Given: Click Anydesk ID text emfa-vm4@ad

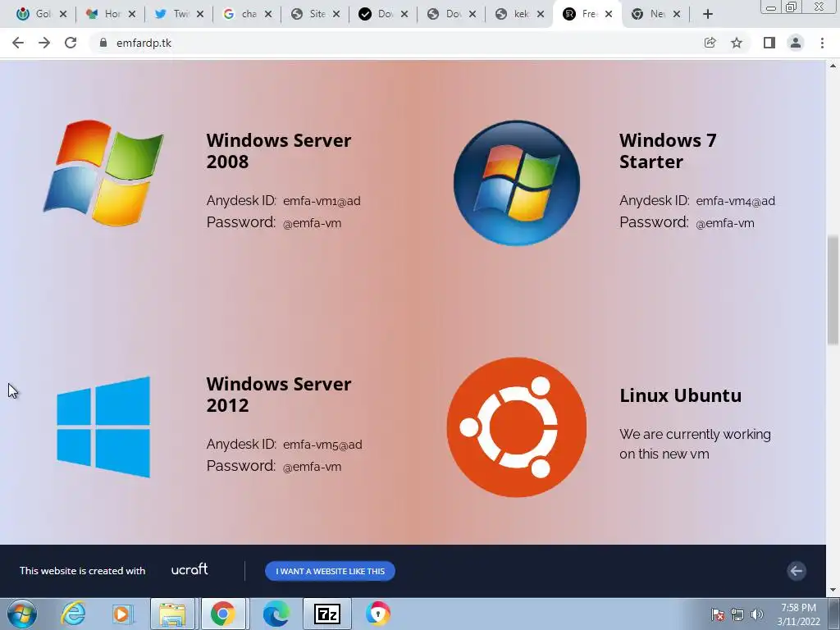Looking at the screenshot, I should tap(735, 201).
